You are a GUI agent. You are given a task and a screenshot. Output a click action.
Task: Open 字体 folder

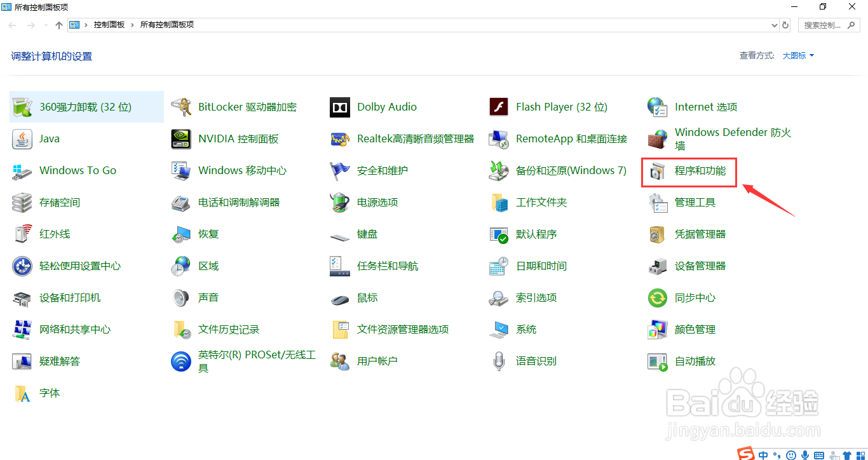coord(49,393)
